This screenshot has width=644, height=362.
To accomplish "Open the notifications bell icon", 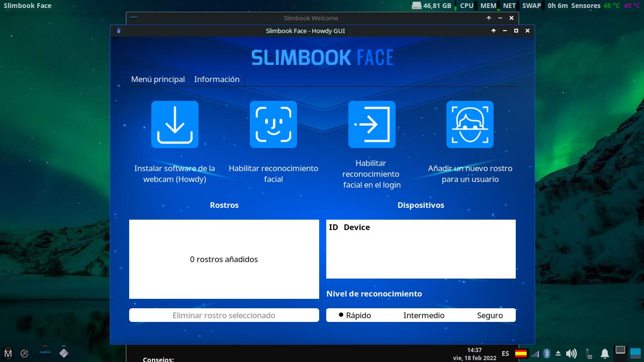I will point(604,354).
